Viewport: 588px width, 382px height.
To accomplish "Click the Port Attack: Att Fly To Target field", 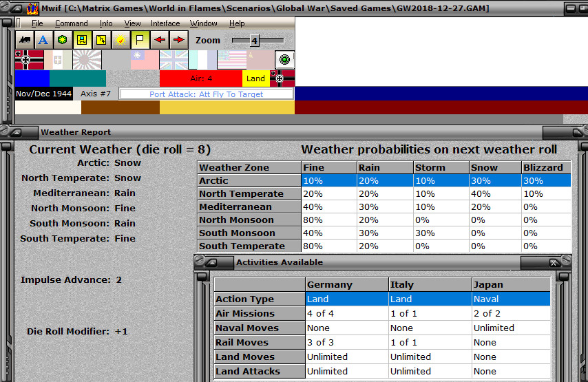I will pos(206,94).
